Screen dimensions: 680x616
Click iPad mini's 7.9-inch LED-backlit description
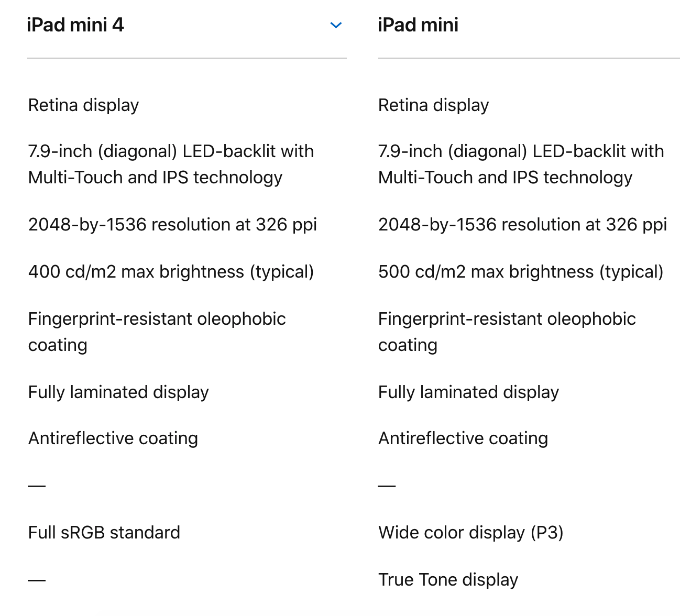(x=521, y=164)
